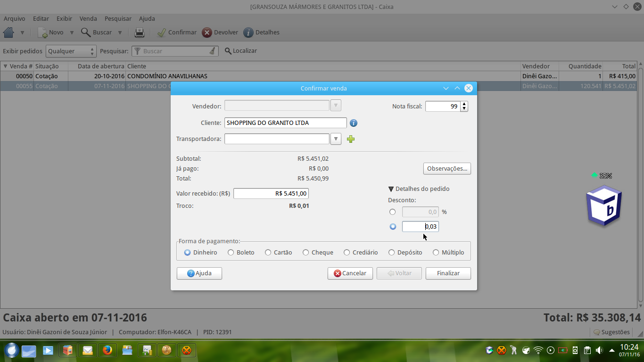Image resolution: width=644 pixels, height=362 pixels.
Task: Click the blue info icon beside Cliente
Action: point(354,123)
